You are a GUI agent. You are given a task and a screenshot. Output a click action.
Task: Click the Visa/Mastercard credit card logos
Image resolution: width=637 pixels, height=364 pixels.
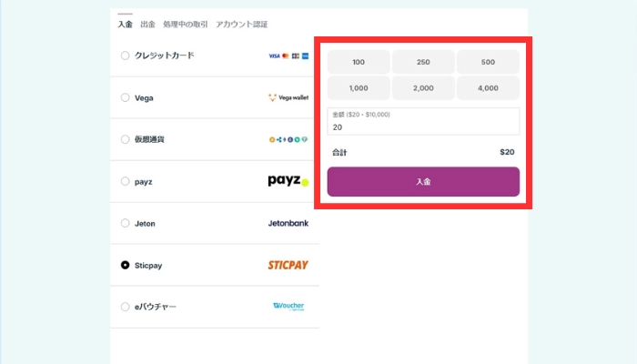288,56
